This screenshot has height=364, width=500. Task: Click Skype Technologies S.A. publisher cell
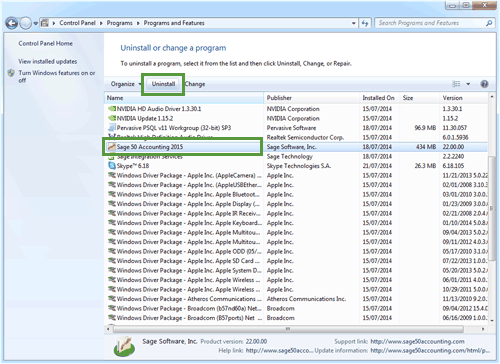point(299,166)
